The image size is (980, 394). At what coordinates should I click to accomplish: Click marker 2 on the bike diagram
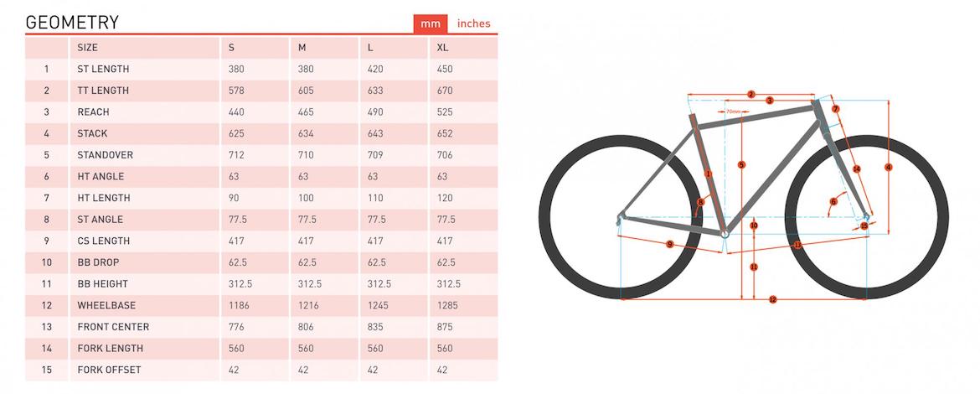pyautogui.click(x=751, y=94)
